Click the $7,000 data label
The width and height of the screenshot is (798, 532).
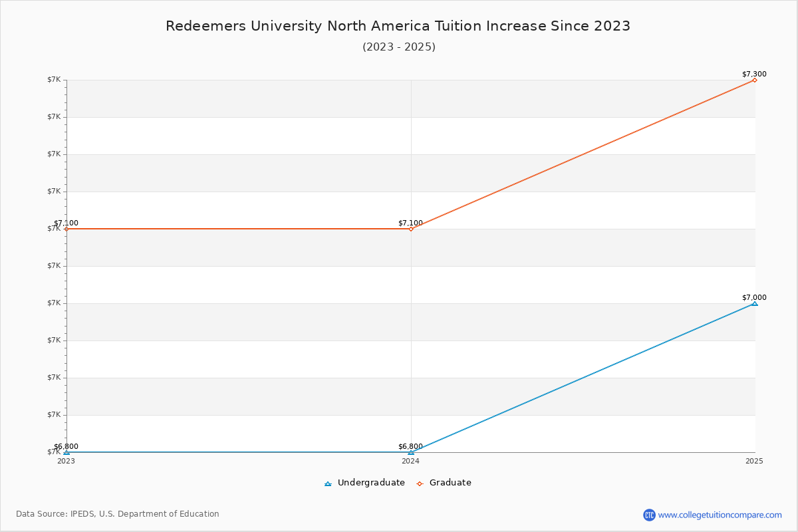[754, 298]
